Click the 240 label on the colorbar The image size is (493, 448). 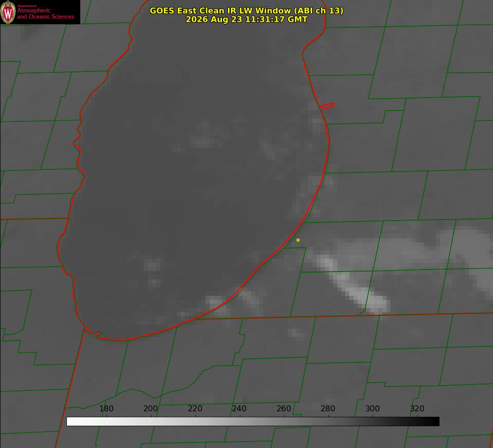click(239, 408)
